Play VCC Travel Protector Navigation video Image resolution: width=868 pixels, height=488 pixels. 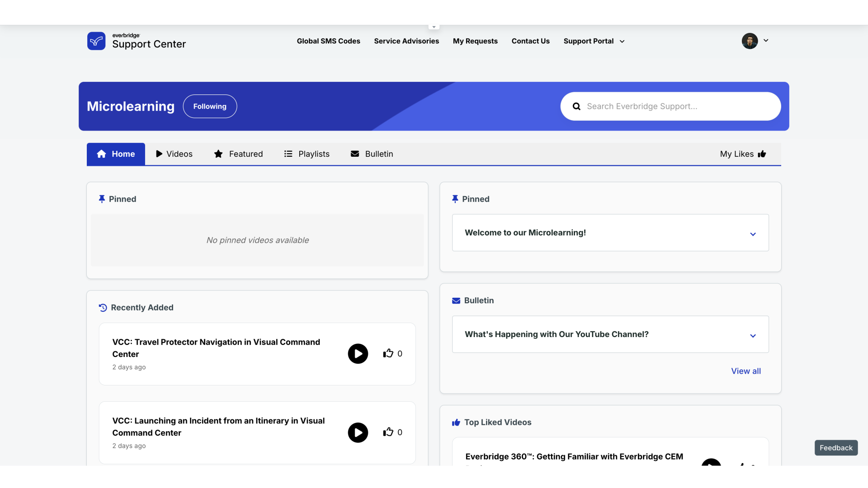tap(357, 353)
